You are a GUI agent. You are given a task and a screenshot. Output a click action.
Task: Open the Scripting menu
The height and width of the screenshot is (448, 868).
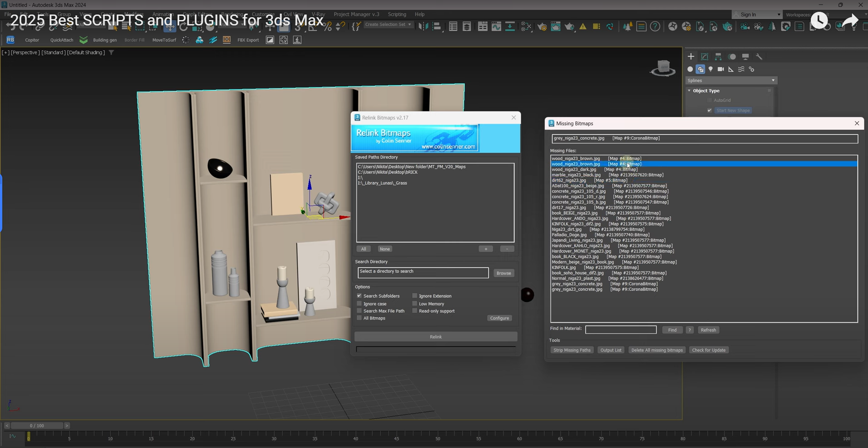[x=397, y=15]
